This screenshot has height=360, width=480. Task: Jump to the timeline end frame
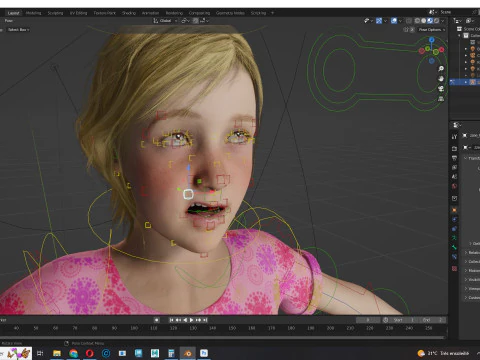point(205,320)
